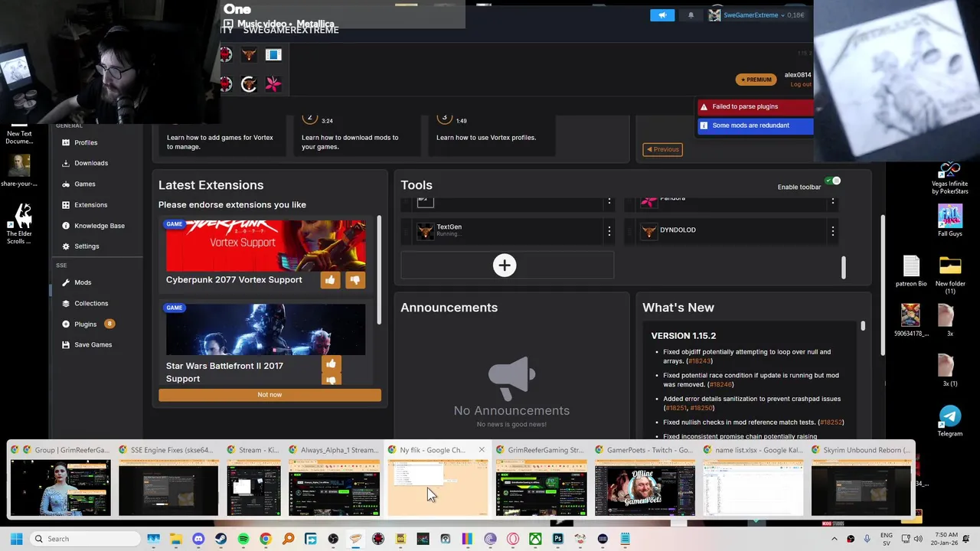Viewport: 980px width, 551px height.
Task: Show hidden system tray icons chevron
Action: pyautogui.click(x=835, y=539)
